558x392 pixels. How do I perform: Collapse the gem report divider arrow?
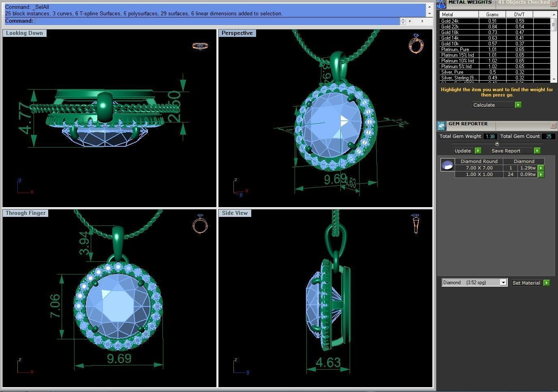pos(497,144)
